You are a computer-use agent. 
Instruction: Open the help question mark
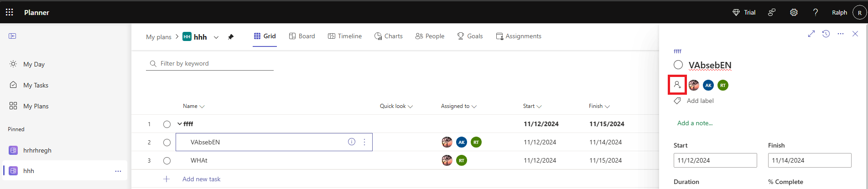coord(816,12)
